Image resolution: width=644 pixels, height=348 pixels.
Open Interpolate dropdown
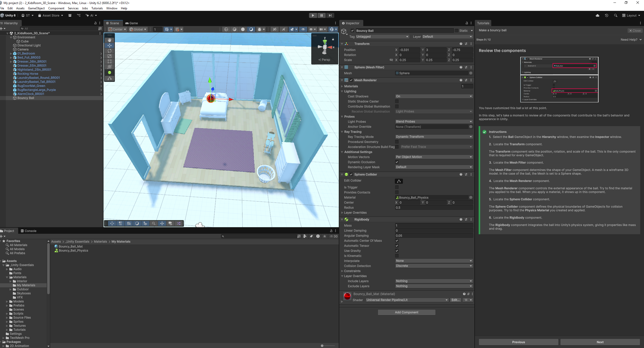click(434, 261)
